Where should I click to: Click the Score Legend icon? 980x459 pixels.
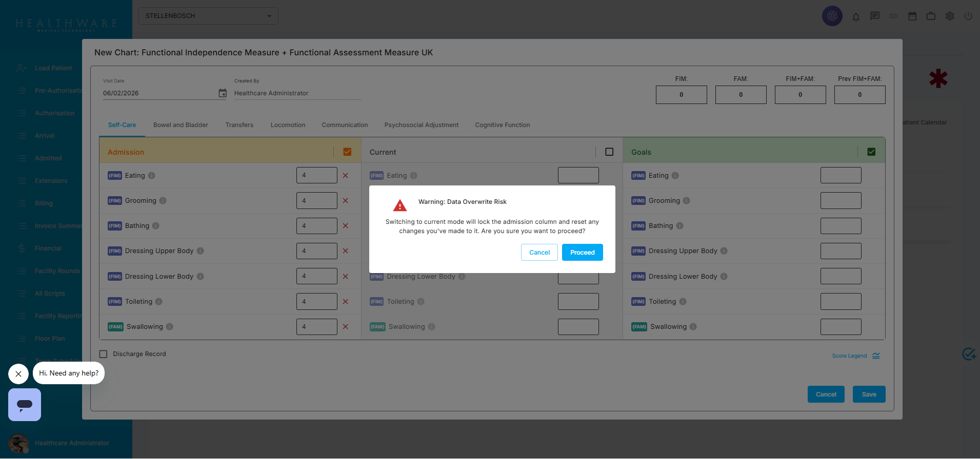876,356
